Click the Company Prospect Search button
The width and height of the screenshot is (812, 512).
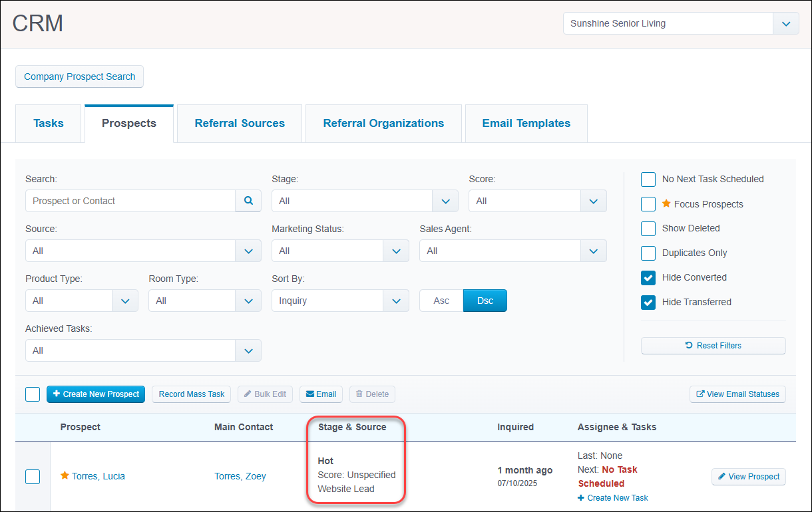(x=80, y=76)
